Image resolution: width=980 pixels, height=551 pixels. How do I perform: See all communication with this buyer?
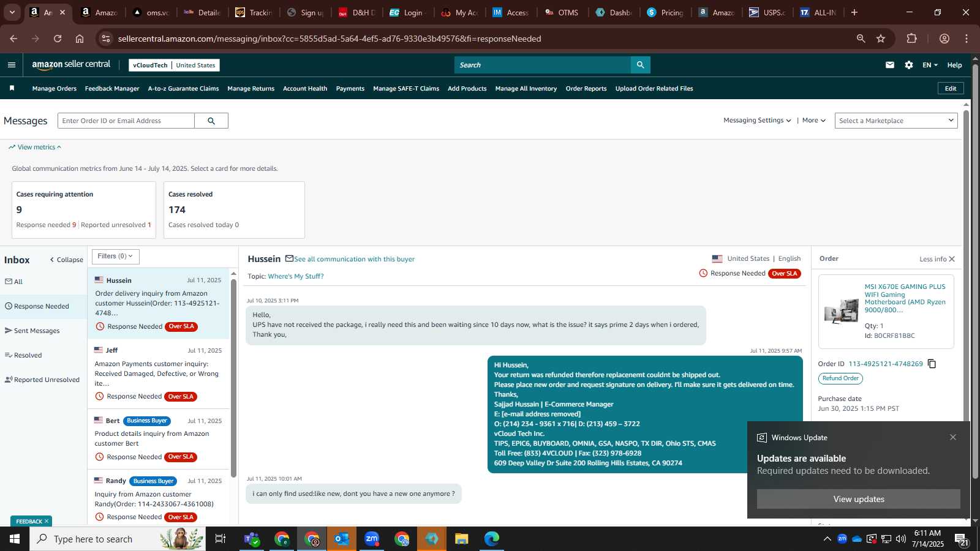(354, 259)
